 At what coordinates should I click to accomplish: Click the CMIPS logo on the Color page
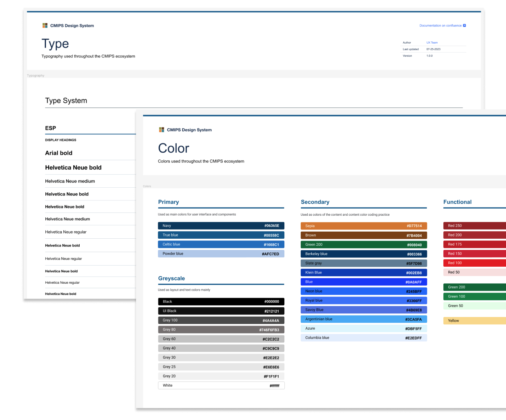(161, 130)
